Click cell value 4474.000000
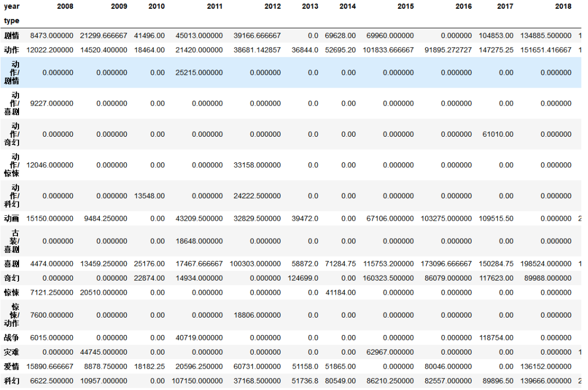The height and width of the screenshot is (390, 588). 52,264
